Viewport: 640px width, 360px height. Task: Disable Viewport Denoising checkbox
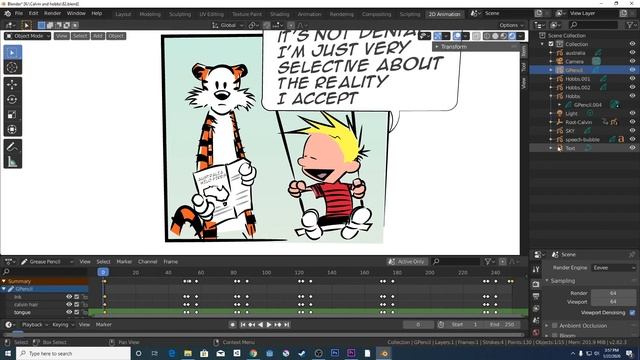[632, 313]
